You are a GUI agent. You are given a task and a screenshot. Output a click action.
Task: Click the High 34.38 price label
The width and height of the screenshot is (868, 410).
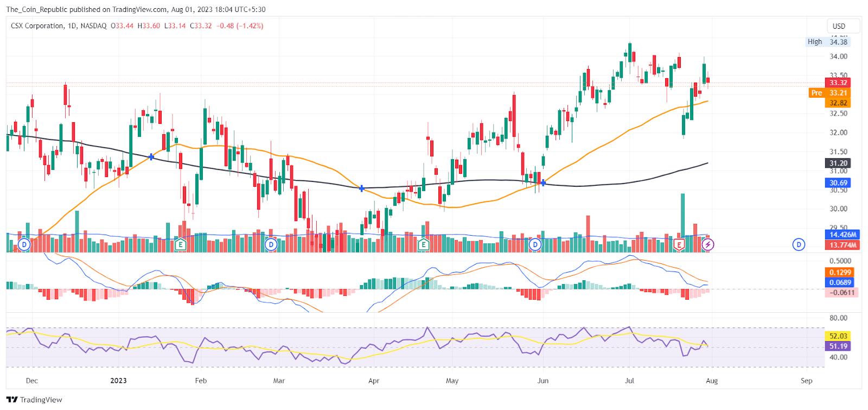828,42
